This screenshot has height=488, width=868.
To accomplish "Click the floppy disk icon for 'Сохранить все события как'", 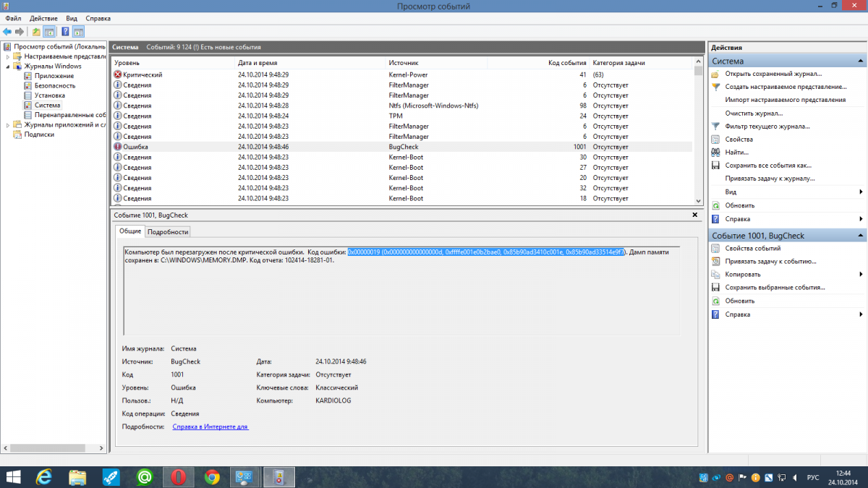I will [x=715, y=166].
